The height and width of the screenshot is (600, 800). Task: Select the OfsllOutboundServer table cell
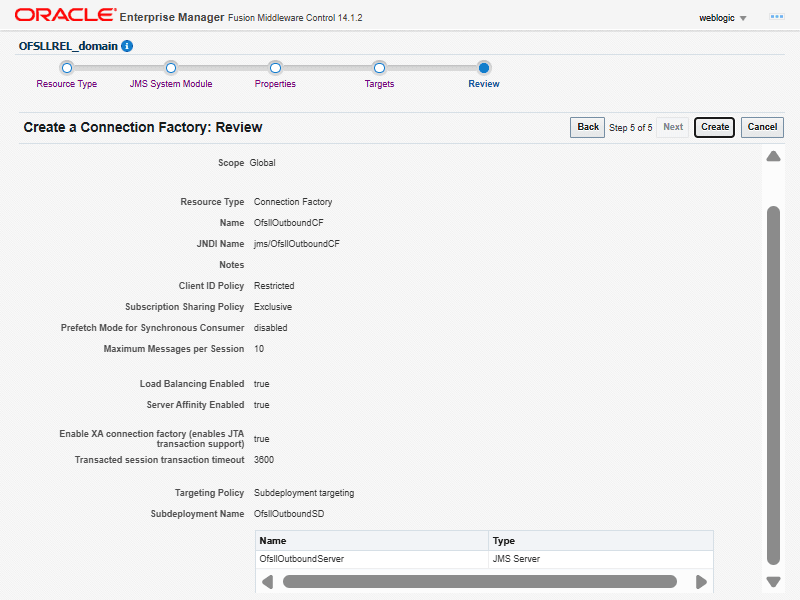pos(371,559)
